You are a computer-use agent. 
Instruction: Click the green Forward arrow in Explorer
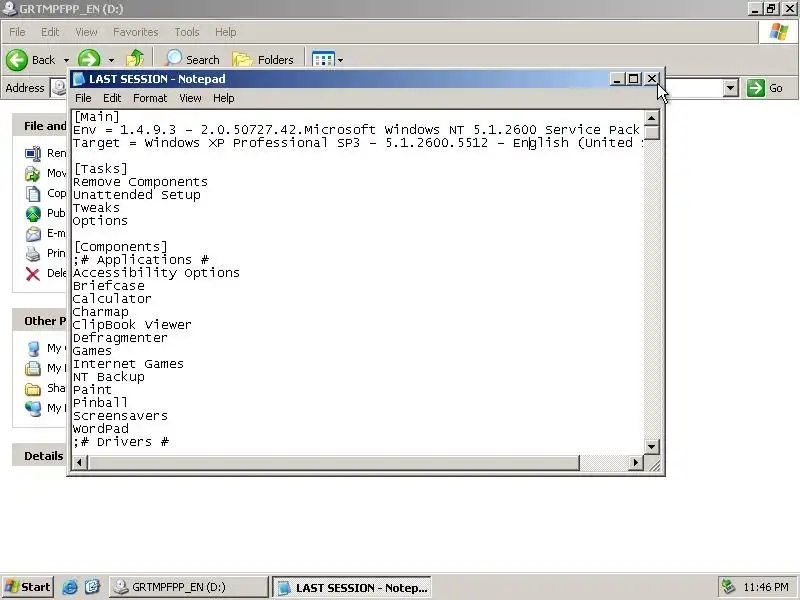[x=89, y=60]
